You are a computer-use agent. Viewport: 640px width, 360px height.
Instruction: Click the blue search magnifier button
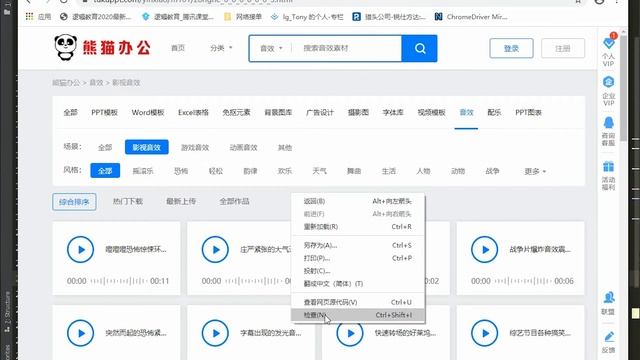[x=420, y=49]
